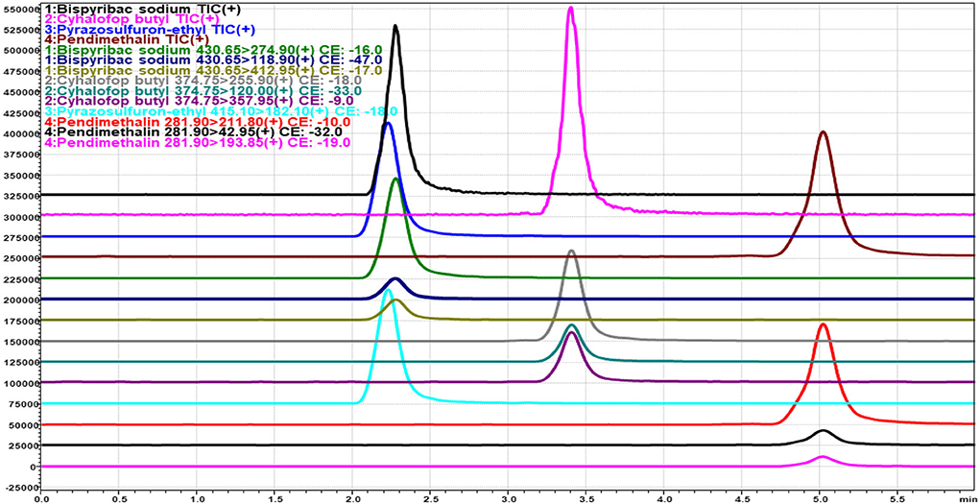Image resolution: width=980 pixels, height=504 pixels.
Task: Click the tall black Bispyribac TIC peak apex
Action: coord(395,26)
